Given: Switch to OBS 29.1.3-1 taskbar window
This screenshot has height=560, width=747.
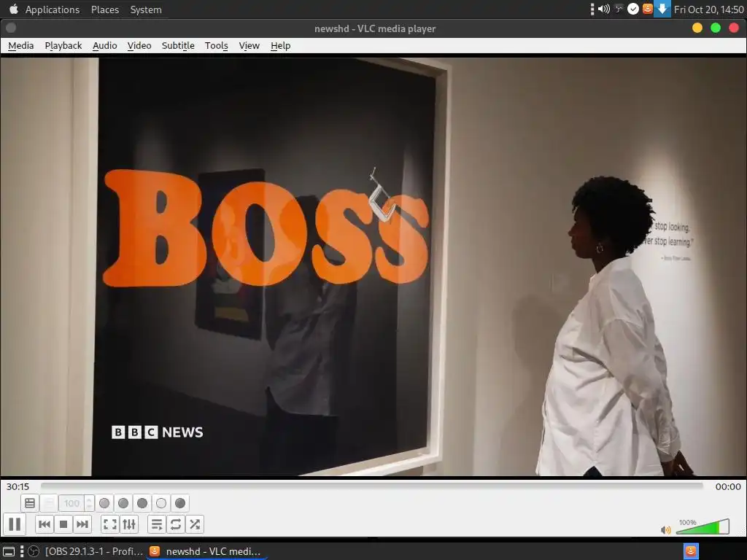Looking at the screenshot, I should (x=86, y=551).
